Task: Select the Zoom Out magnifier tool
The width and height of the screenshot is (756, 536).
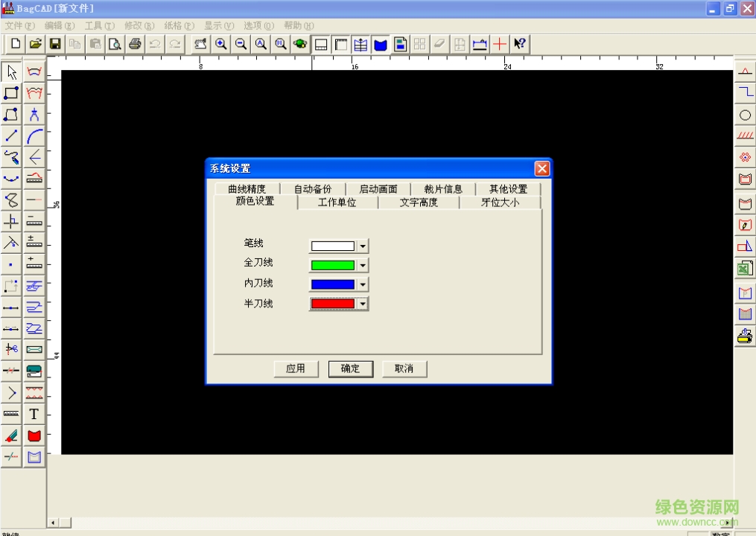Action: (239, 44)
